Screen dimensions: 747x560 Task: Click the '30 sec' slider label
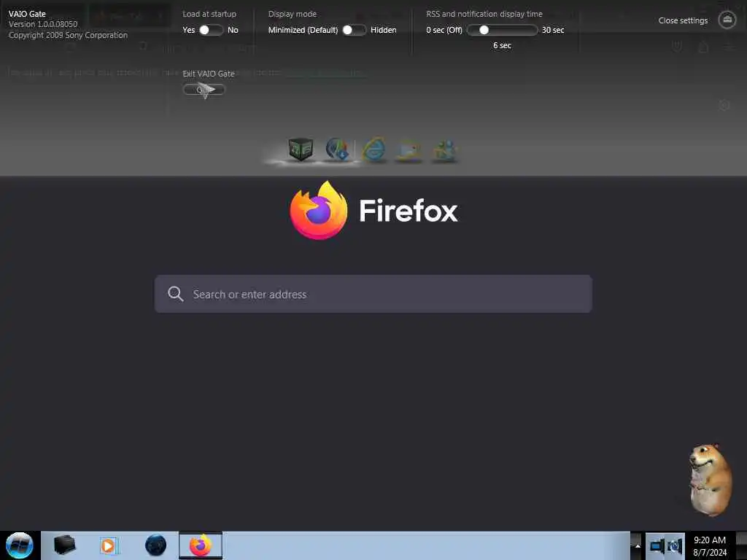[553, 30]
